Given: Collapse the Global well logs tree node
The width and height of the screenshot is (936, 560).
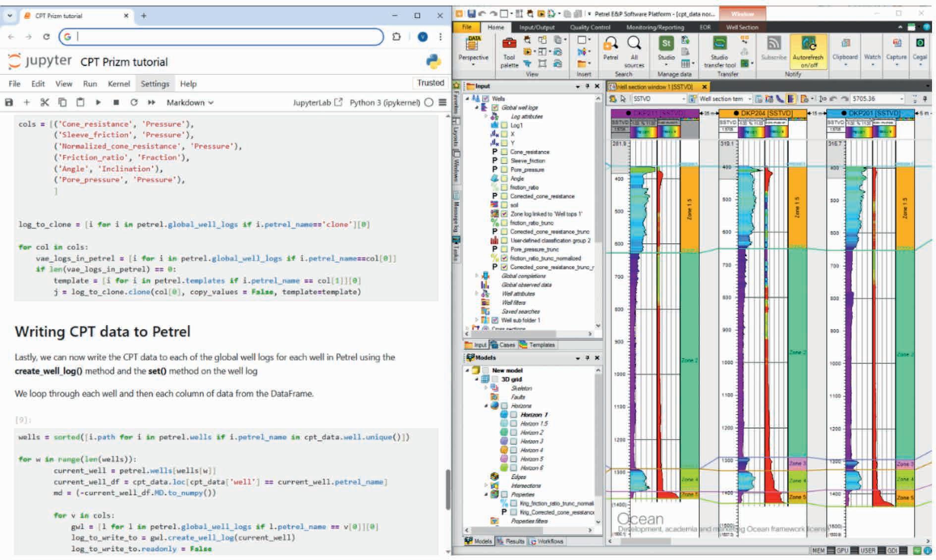Looking at the screenshot, I should click(x=477, y=108).
